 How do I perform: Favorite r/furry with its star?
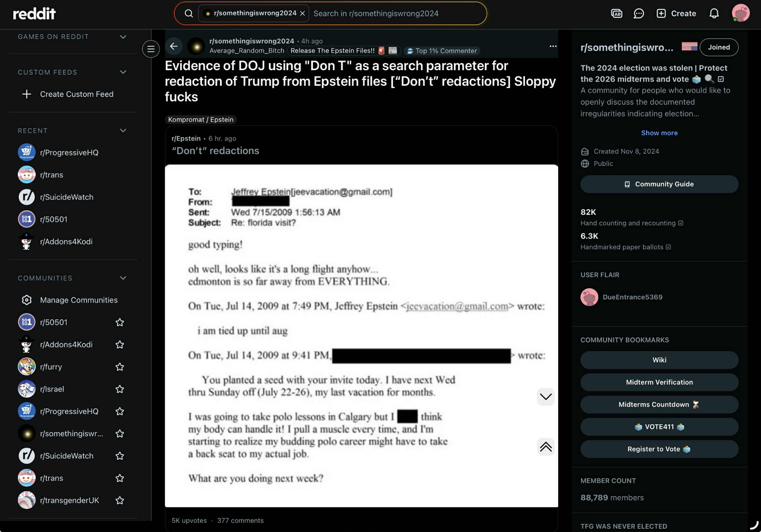[x=120, y=367]
